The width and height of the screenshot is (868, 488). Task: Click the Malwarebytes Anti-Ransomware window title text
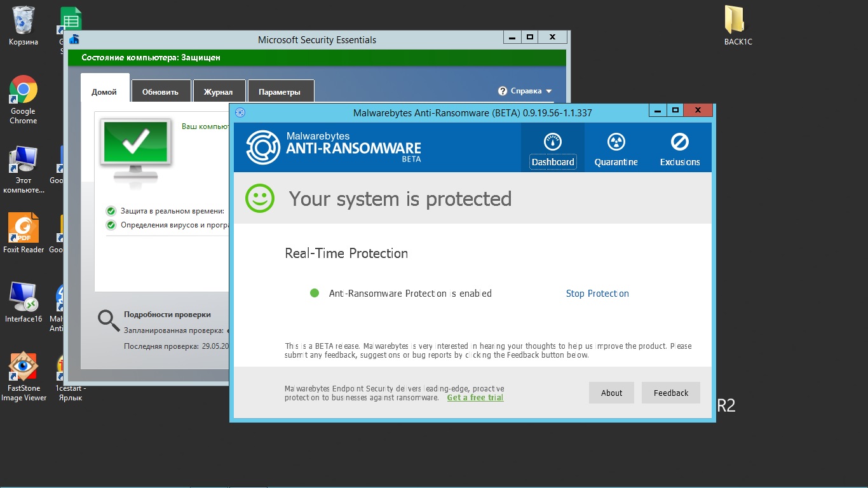coord(473,113)
